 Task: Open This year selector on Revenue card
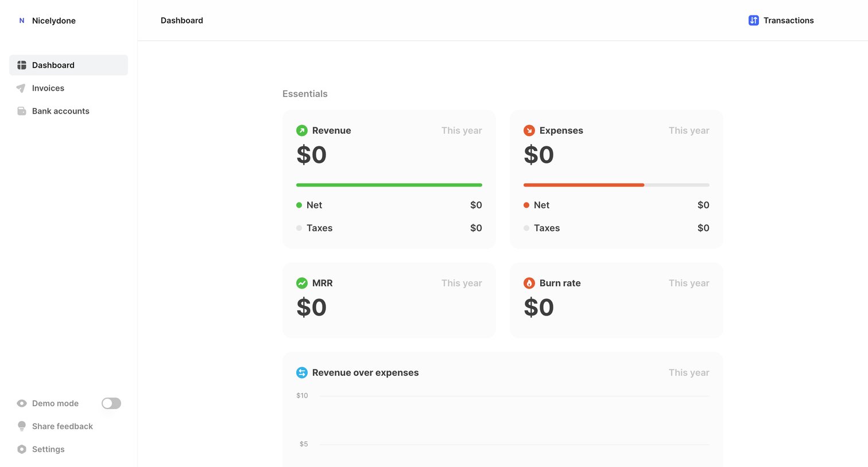[x=462, y=131]
